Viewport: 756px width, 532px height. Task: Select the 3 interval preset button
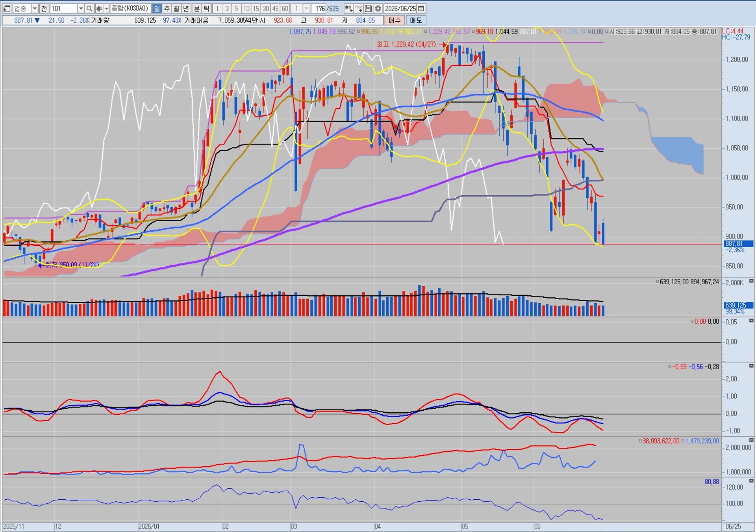pos(227,8)
